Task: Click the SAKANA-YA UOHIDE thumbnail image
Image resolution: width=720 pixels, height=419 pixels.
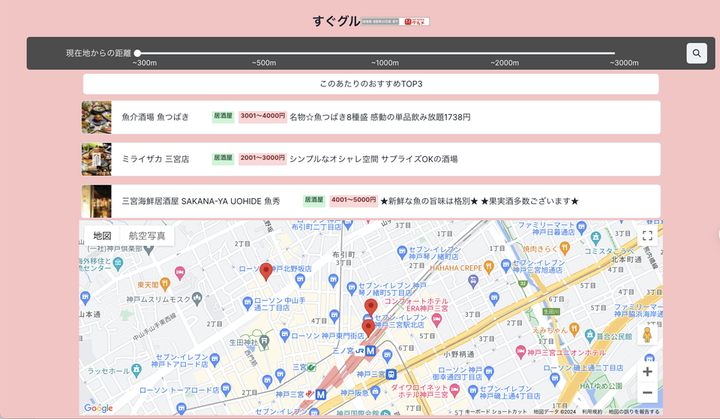Action: 96,201
